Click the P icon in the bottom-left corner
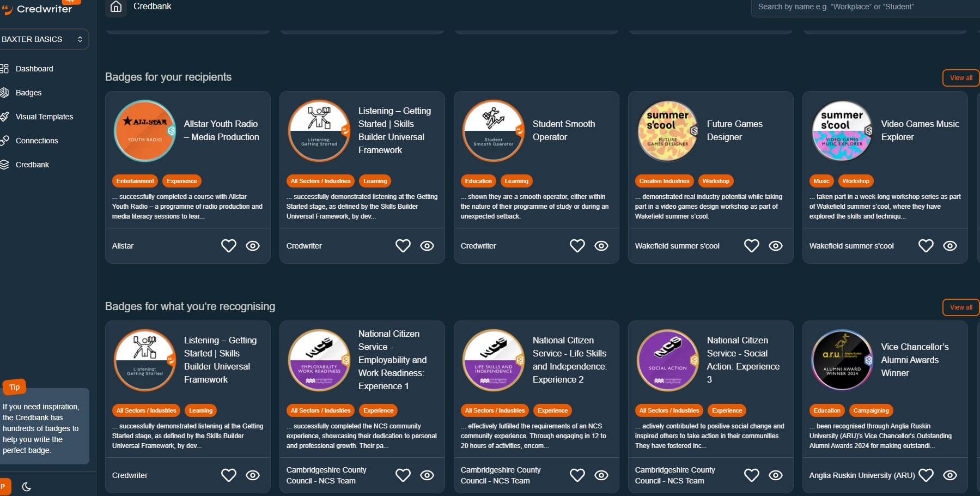The image size is (980, 496). click(4, 485)
